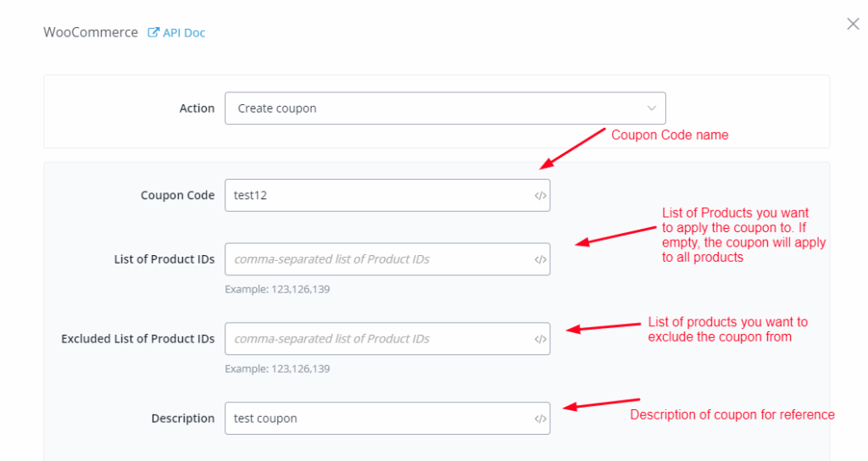This screenshot has height=461, width=868.
Task: Click the Excluded List of Product IDs label
Action: pos(137,339)
